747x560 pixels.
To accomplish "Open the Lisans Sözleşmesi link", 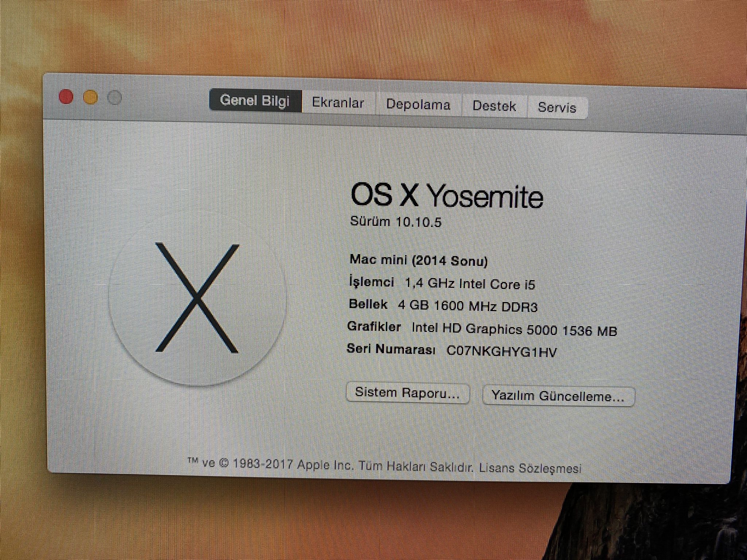I will pos(530,468).
